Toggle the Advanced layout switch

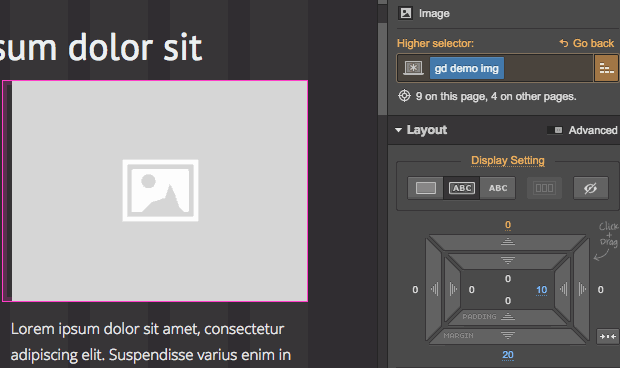click(554, 130)
